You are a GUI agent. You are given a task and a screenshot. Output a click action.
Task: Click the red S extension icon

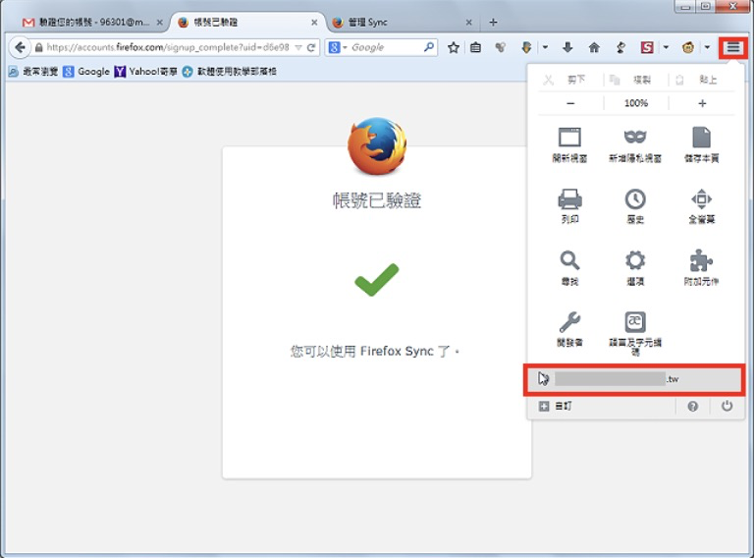[x=647, y=47]
